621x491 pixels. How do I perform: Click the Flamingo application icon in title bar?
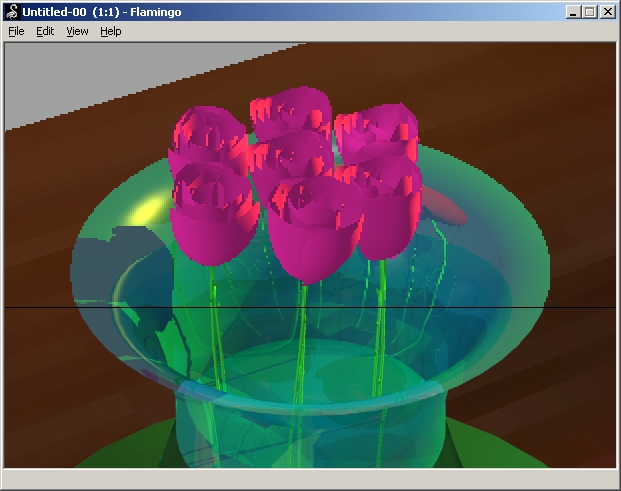[x=12, y=12]
